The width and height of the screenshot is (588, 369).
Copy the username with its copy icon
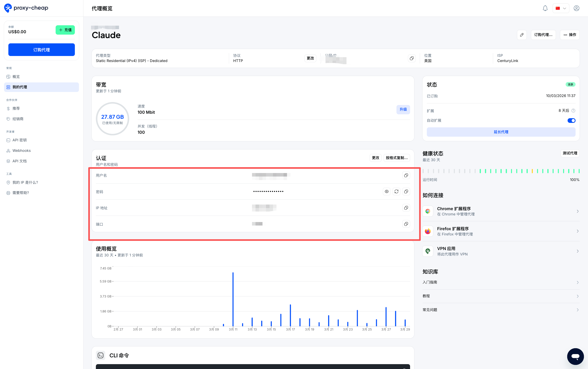coord(406,176)
